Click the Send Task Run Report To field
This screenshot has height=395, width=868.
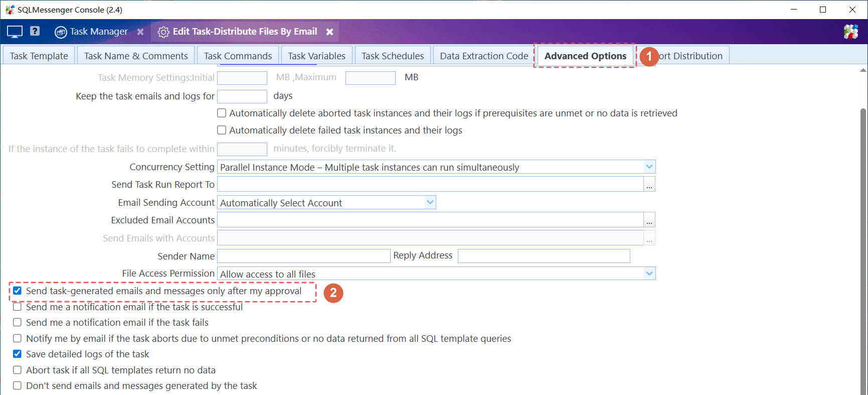pyautogui.click(x=430, y=185)
